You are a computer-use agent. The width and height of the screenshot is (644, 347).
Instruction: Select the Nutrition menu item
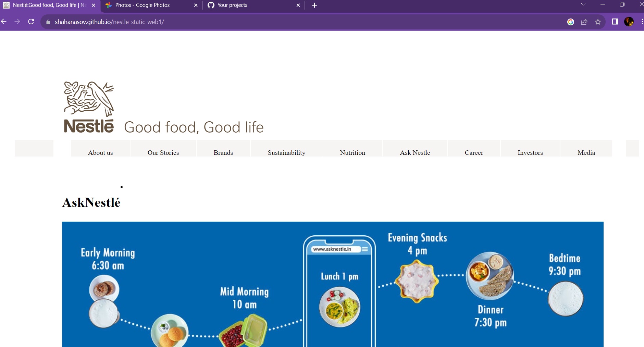click(352, 153)
